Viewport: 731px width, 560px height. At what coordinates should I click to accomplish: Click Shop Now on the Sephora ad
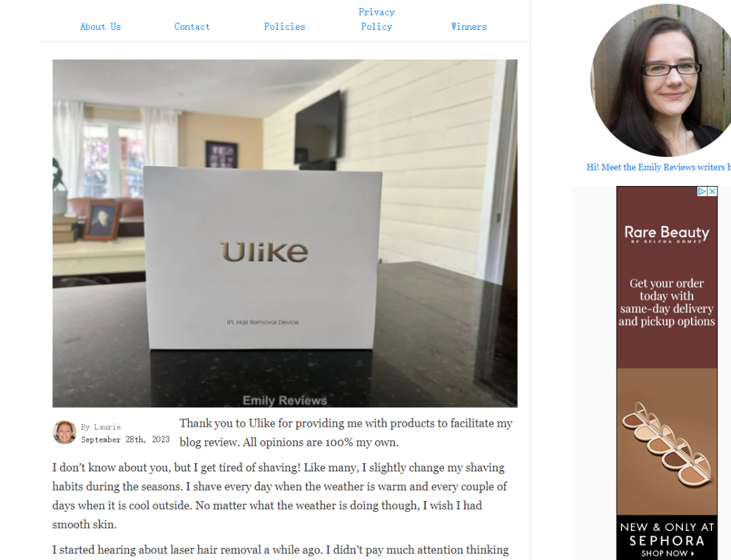[x=667, y=553]
